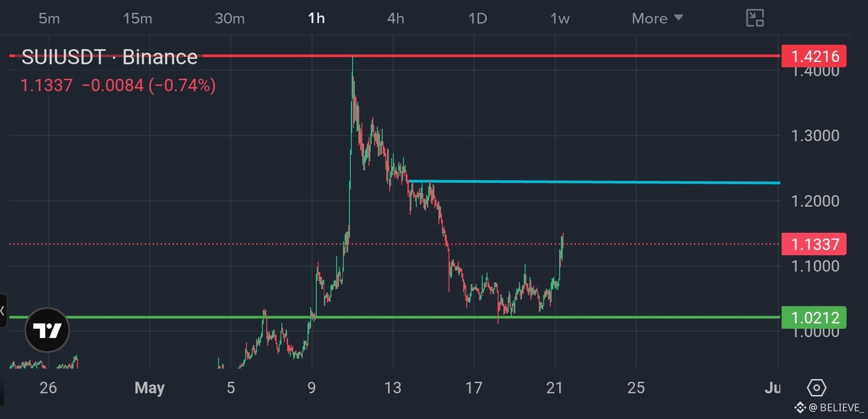868x419 pixels.
Task: Click the blue horizontal trend line
Action: [x=594, y=182]
